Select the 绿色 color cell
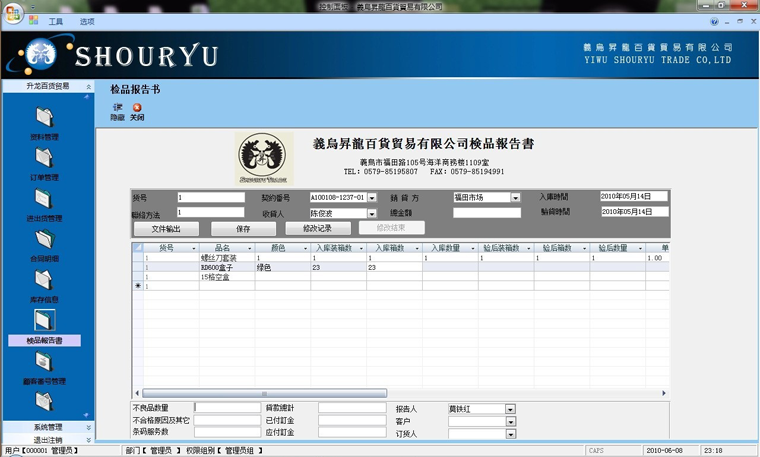The height and width of the screenshot is (457, 760). (283, 267)
